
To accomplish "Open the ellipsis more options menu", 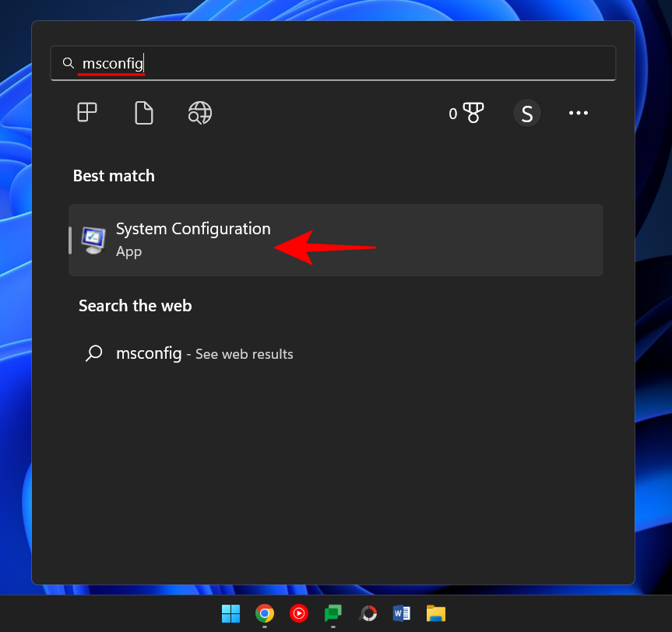I will point(579,113).
